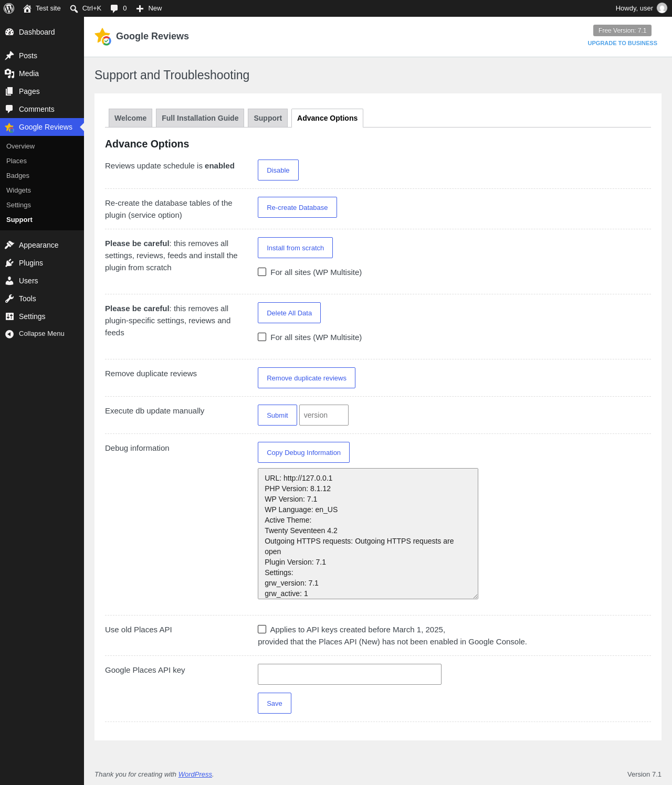Open the Test site home icon
Viewport: 672px width, 785px height.
(x=27, y=8)
